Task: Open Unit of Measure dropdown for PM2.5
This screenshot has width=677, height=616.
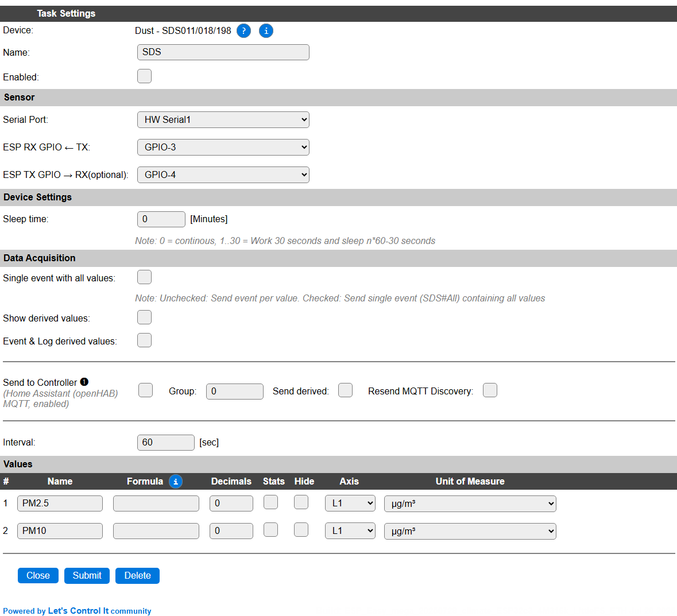Action: (x=470, y=503)
